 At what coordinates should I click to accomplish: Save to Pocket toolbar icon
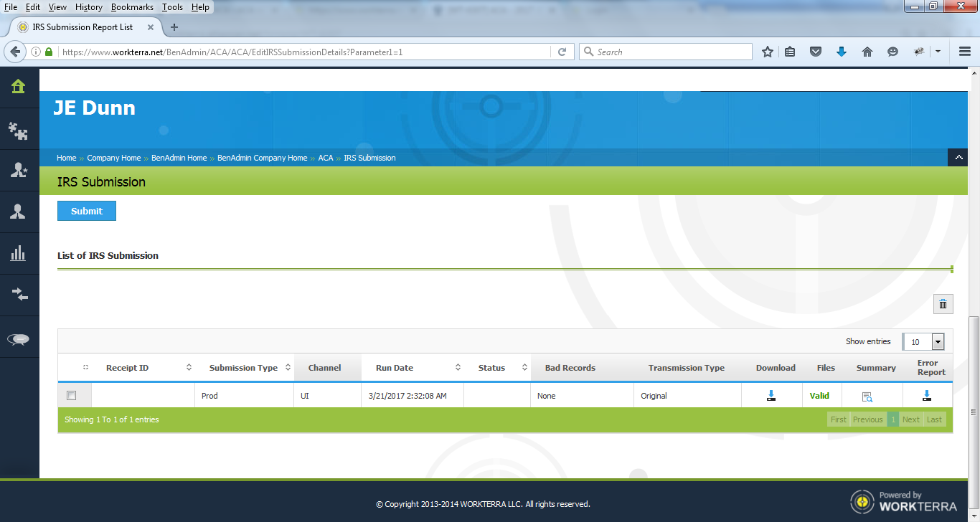pos(816,52)
